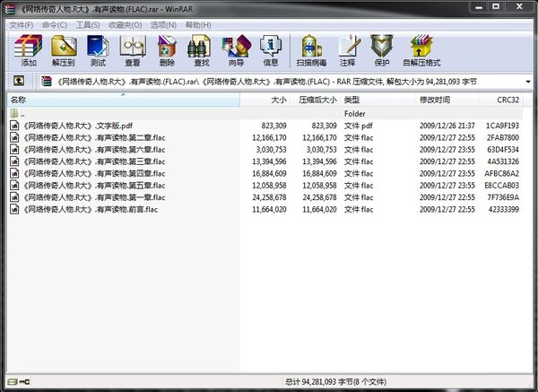Click the 查看 (View) toolbar icon
Viewport: 538px width, 392px height.
pos(133,50)
